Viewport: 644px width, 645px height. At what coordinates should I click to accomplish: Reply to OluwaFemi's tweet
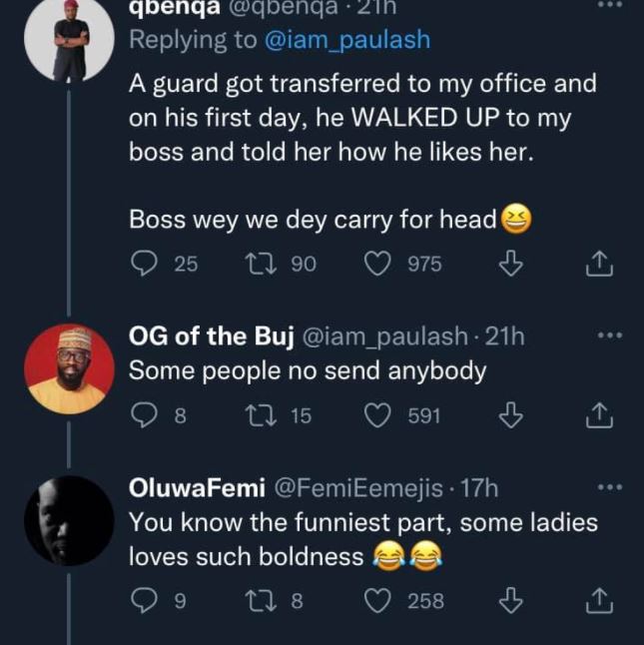146,601
